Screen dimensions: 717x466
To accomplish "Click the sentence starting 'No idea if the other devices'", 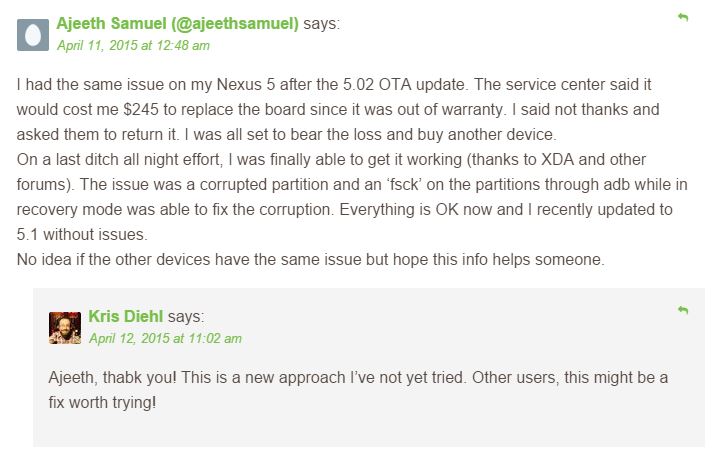I will [x=311, y=259].
